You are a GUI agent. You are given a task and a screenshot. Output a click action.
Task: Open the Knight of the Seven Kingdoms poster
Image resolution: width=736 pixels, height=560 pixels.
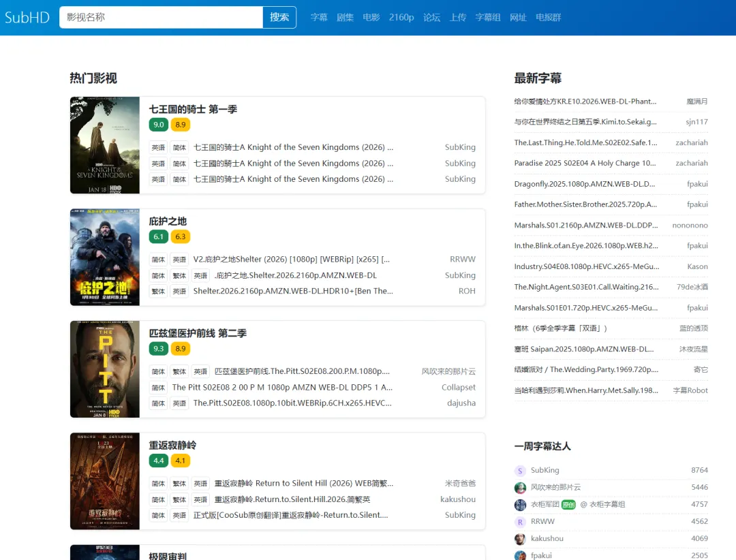point(105,145)
